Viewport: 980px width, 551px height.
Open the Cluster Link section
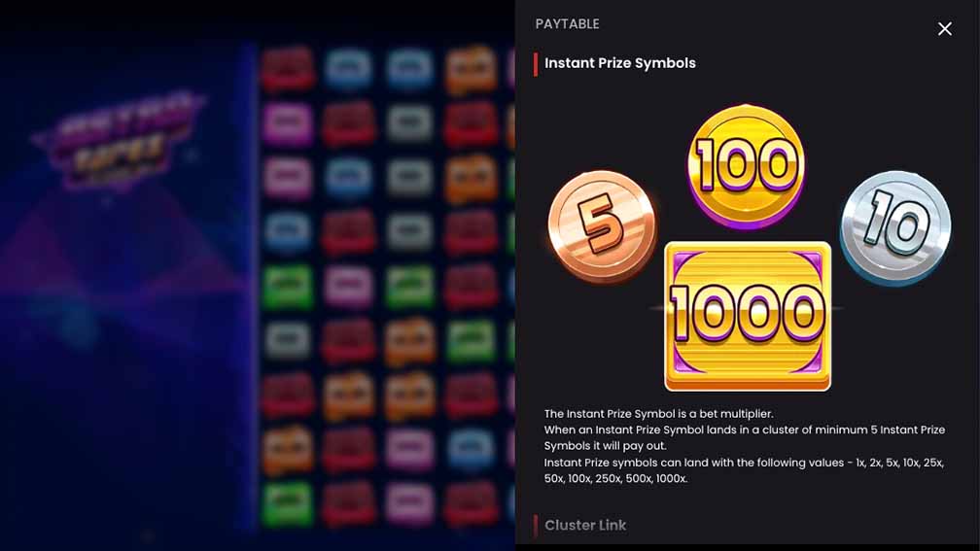585,526
